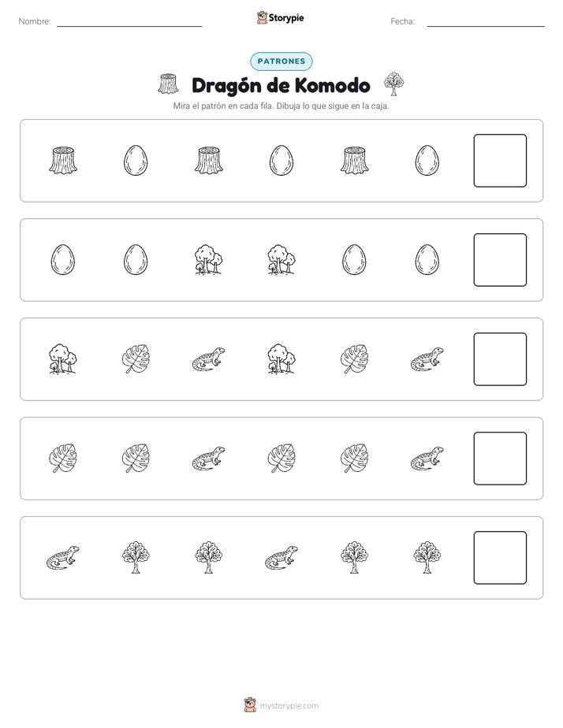Click the small tree icon right of title
This screenshot has height=728, width=563.
tap(394, 84)
